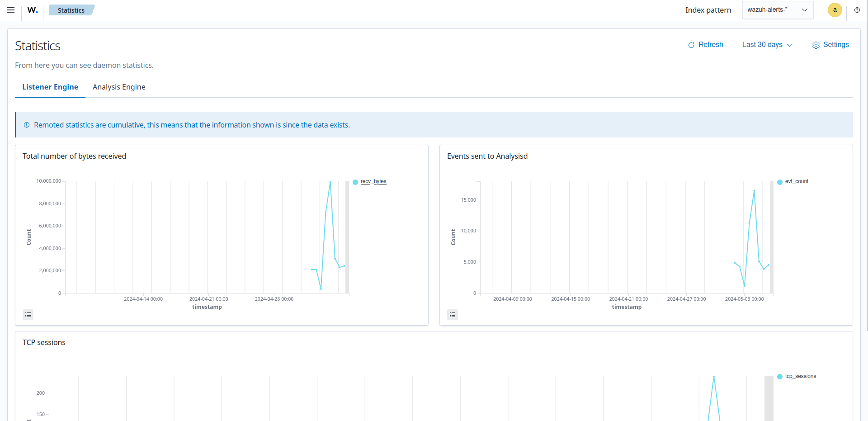Image resolution: width=868 pixels, height=421 pixels.
Task: Toggle evt_count series in legend
Action: tap(797, 181)
